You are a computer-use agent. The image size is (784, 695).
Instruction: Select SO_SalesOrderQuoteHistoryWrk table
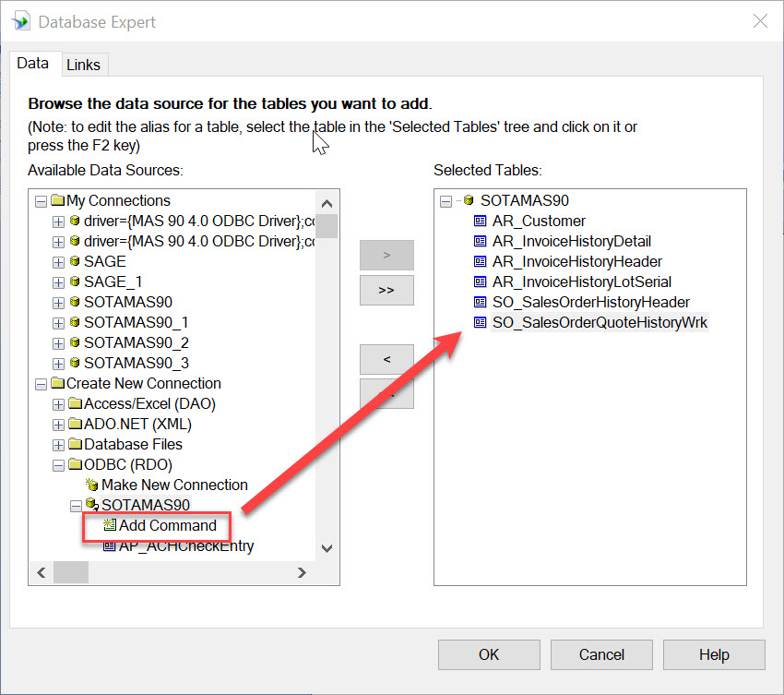[600, 322]
